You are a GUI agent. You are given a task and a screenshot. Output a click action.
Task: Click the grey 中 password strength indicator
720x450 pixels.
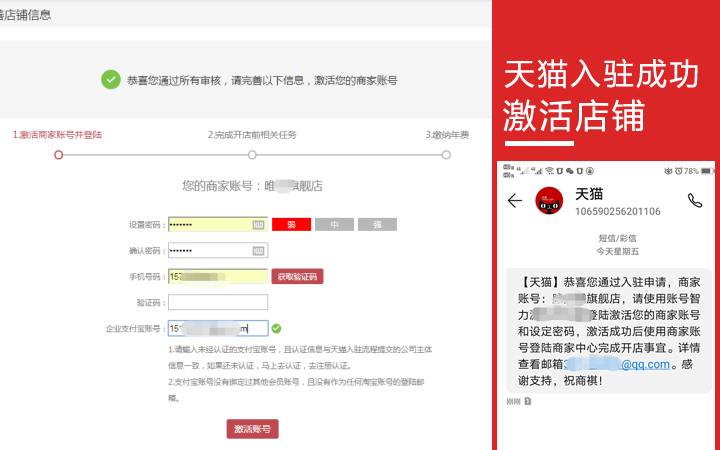(334, 225)
